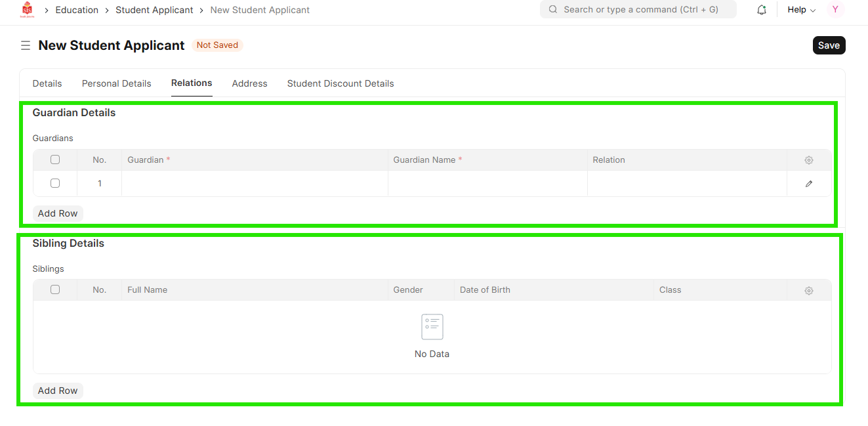The width and height of the screenshot is (868, 426).
Task: Open Guardian link field in row 1
Action: point(255,184)
